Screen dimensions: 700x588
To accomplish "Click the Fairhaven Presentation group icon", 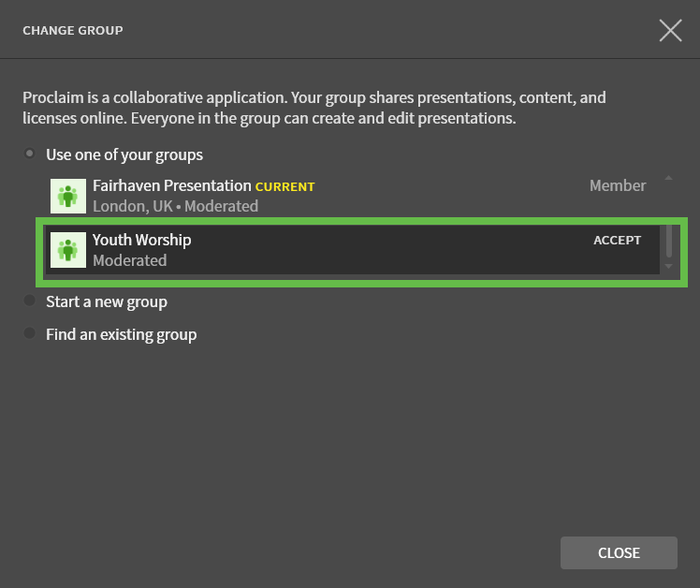I will click(68, 196).
